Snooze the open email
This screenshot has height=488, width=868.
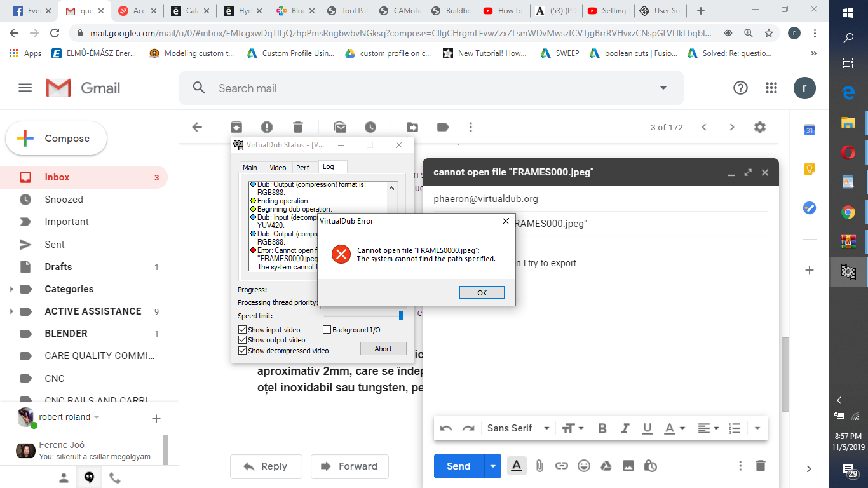point(370,127)
